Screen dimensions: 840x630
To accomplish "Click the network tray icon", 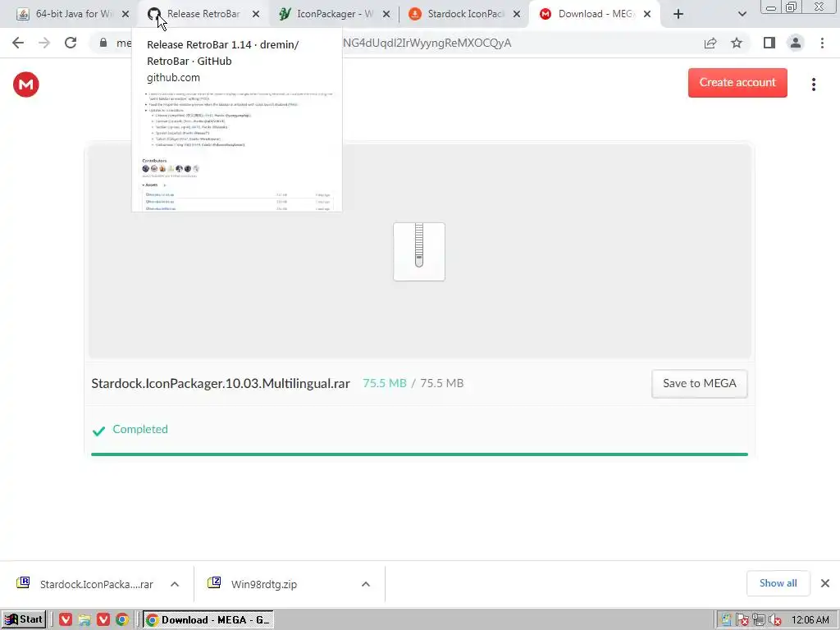I will (x=759, y=620).
